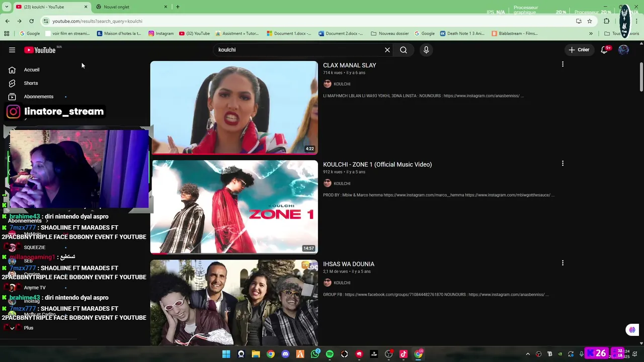
Task: Open the Nouveau dossier bookmark folder
Action: (x=390, y=34)
